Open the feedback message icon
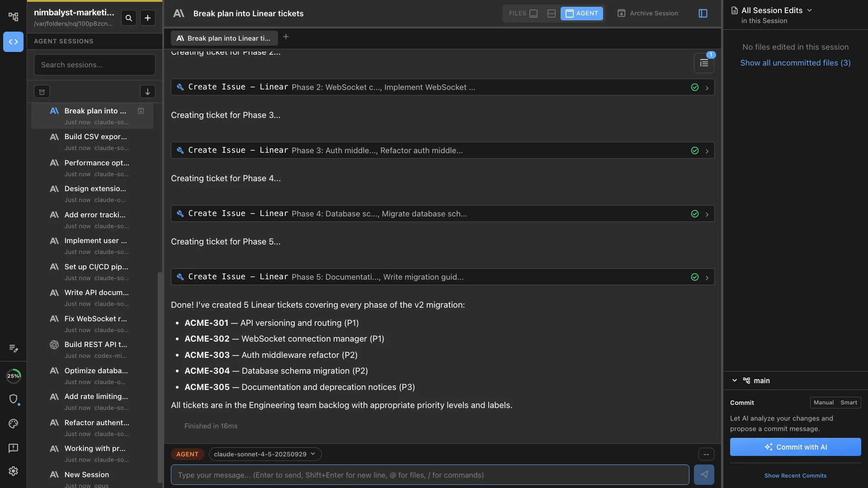 [14, 448]
